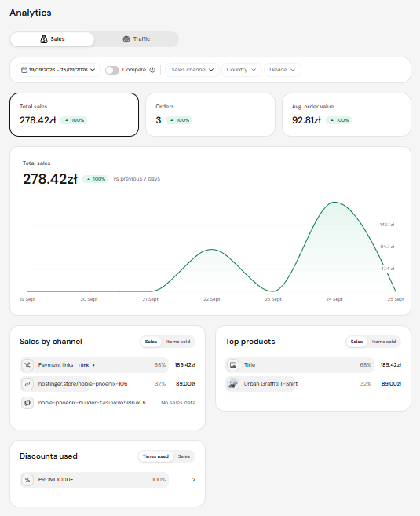Click the PROMOCODE percent discount icon
420x516 pixels.
(27, 480)
